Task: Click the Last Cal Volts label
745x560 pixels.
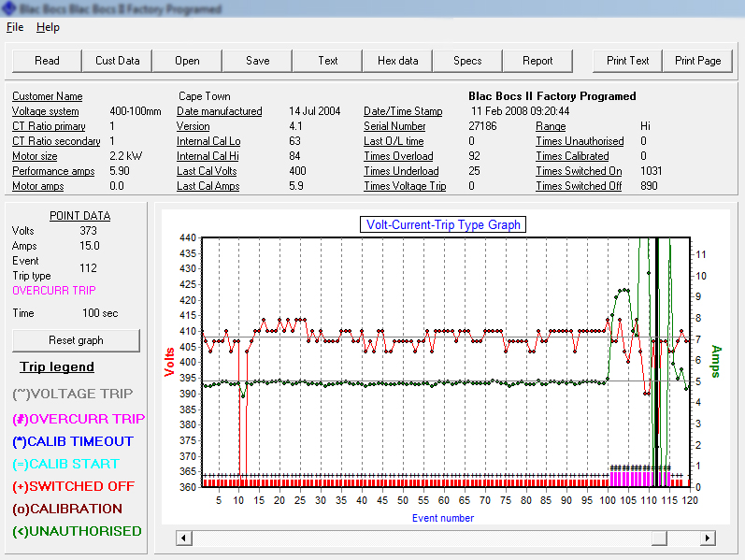Action: click(207, 171)
